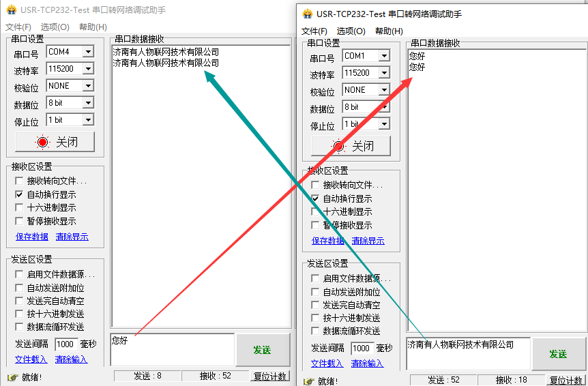This screenshot has width=588, height=386.
Task: Enable 启用文件数据源 in left window
Action: click(19, 274)
